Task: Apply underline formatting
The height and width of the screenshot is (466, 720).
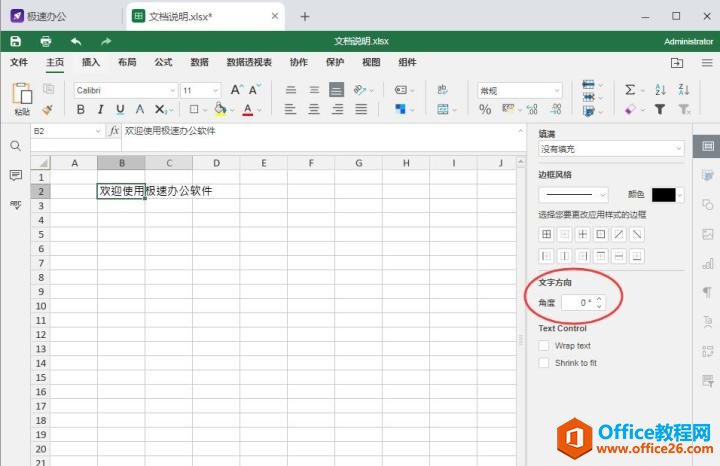Action: click(x=120, y=109)
